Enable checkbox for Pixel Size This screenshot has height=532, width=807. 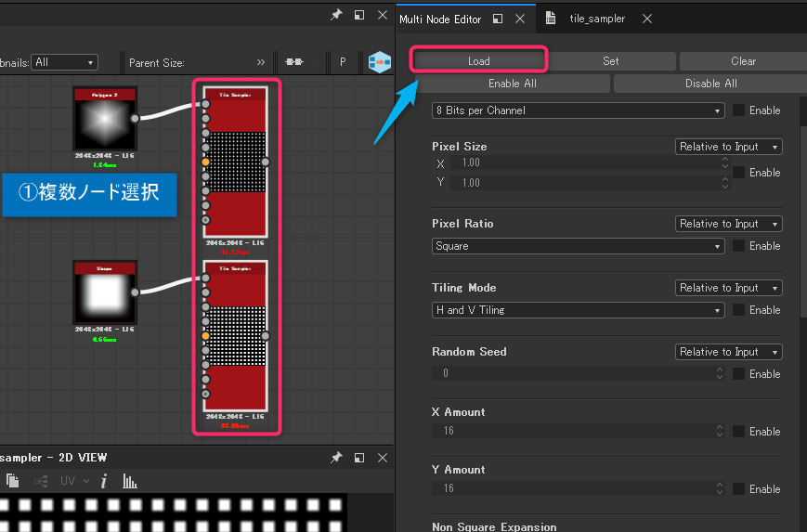[738, 173]
